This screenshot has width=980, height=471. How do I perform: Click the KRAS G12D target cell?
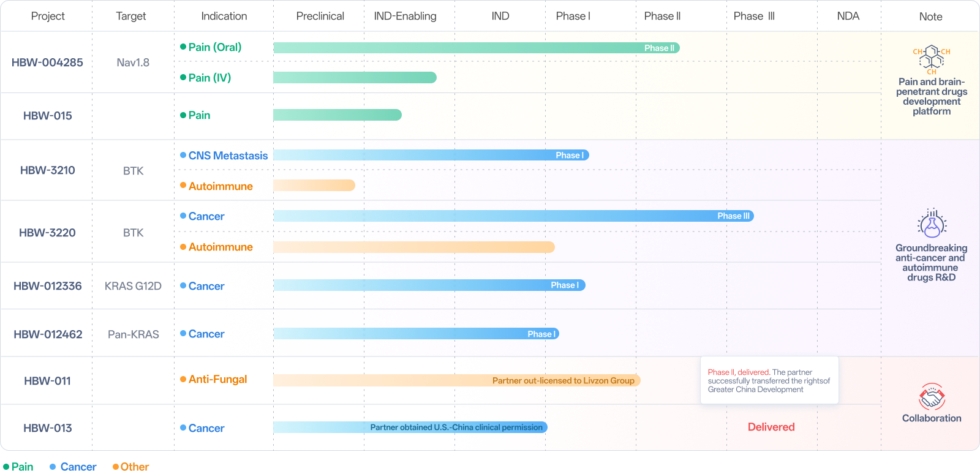point(133,286)
